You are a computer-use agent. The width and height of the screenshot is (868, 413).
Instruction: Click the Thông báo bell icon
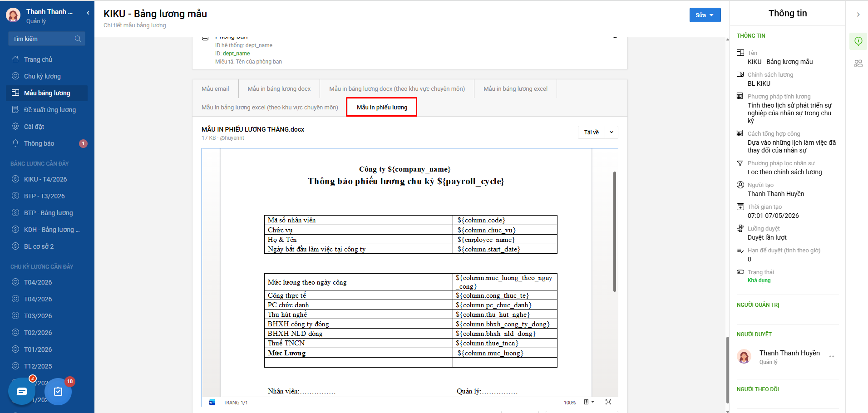[x=15, y=143]
